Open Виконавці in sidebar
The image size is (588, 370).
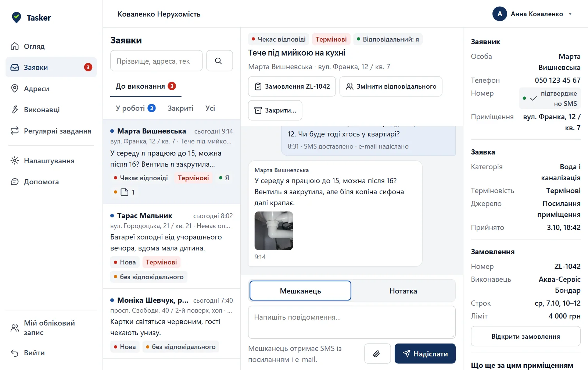(x=51, y=109)
